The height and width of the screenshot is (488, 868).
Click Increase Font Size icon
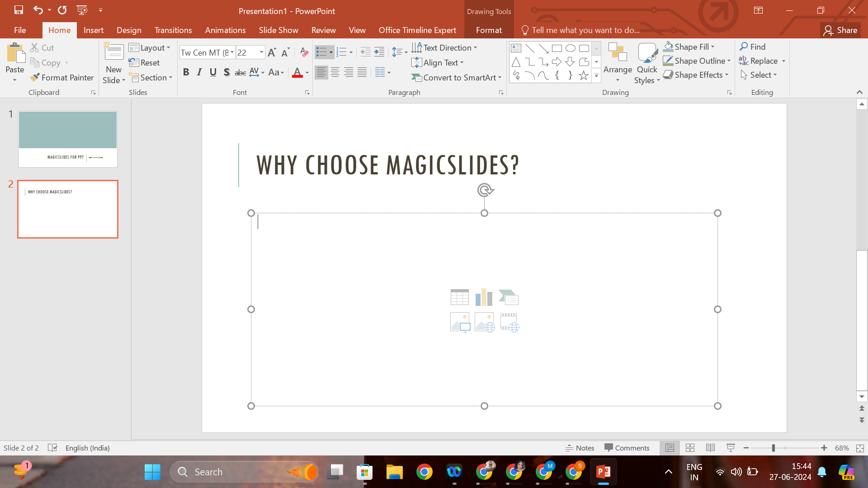272,53
